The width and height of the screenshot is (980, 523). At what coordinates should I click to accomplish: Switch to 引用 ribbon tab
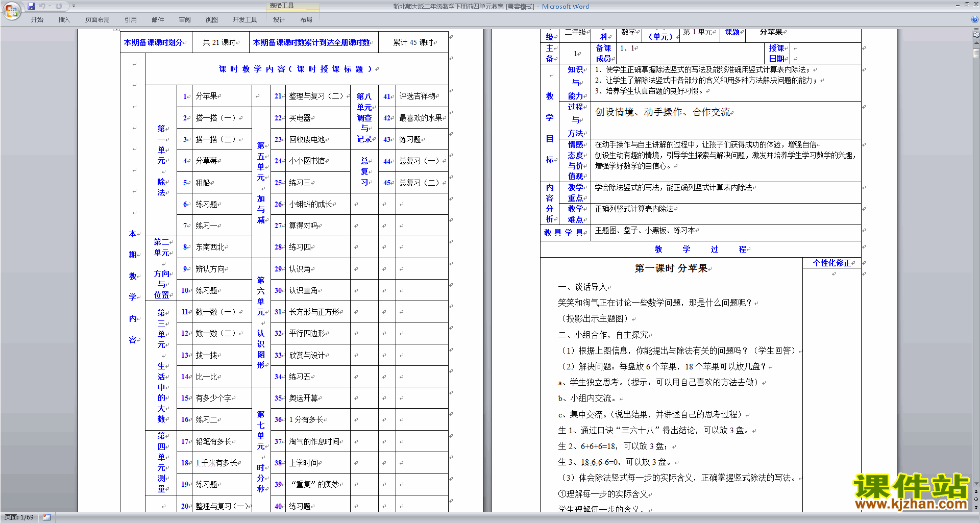tap(131, 20)
